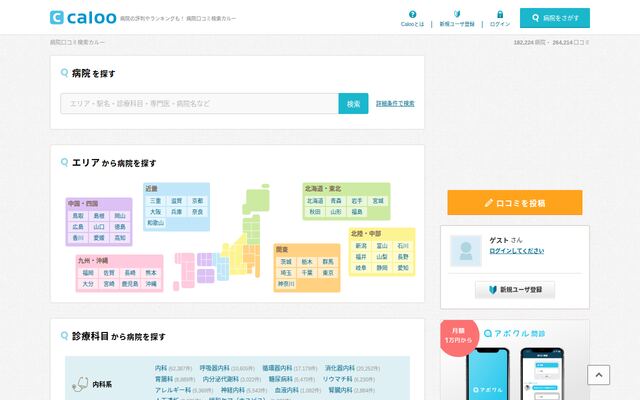Open the リウマチ科 specialty link
The width and height of the screenshot is (640, 400).
pyautogui.click(x=338, y=379)
